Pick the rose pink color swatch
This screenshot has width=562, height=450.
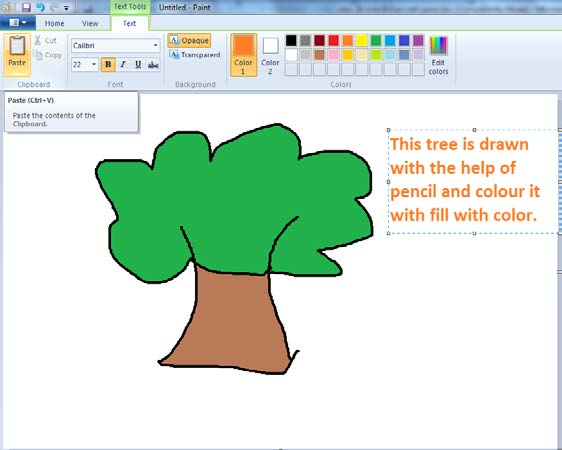point(333,55)
